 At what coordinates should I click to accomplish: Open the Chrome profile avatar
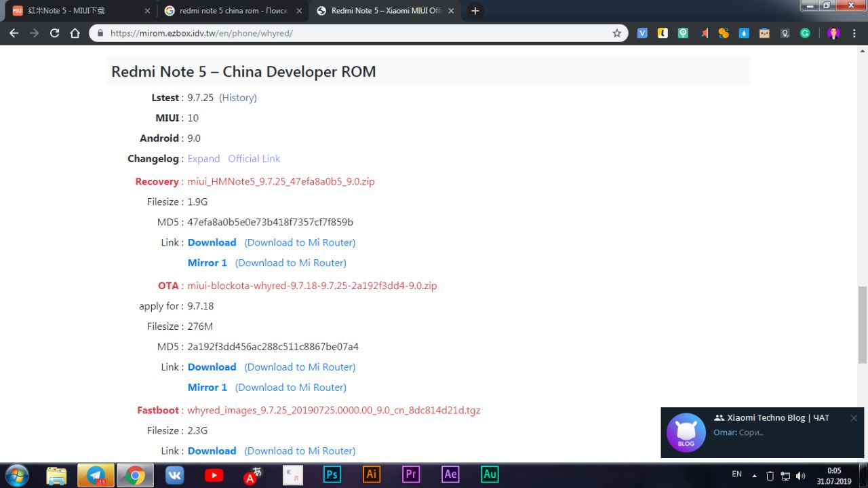click(833, 33)
